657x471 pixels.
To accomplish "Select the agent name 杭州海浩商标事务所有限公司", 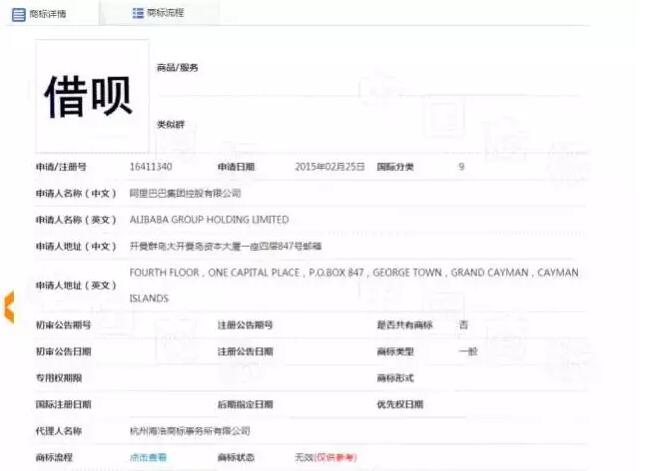I will pyautogui.click(x=190, y=431).
